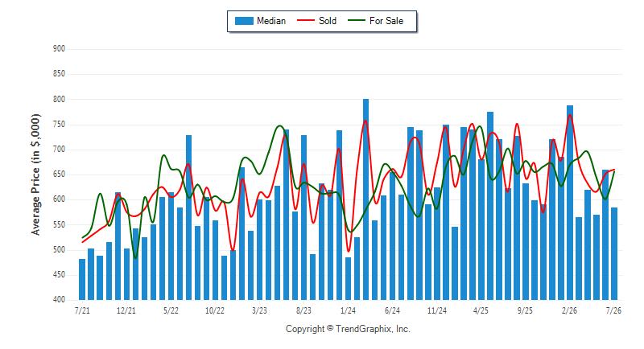
Task: Toggle the For Sale legend label
Action: point(386,21)
